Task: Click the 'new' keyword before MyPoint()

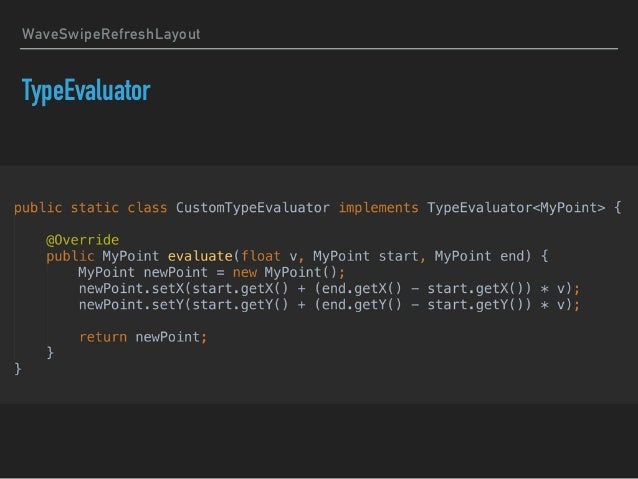Action: 245,273
